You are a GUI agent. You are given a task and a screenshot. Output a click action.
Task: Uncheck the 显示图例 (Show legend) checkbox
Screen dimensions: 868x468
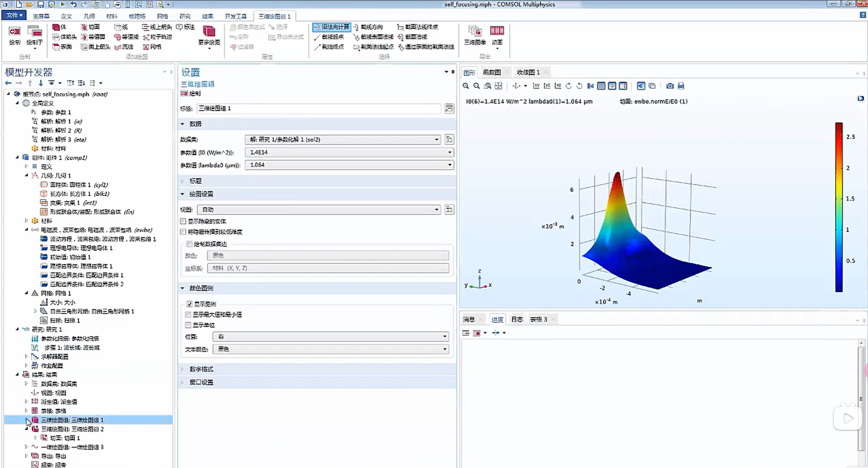(189, 304)
